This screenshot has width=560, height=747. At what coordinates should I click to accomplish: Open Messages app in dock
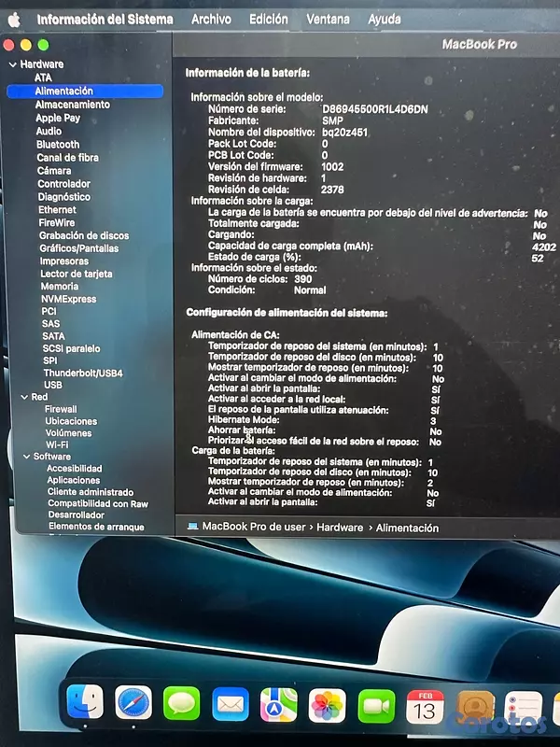click(x=181, y=703)
